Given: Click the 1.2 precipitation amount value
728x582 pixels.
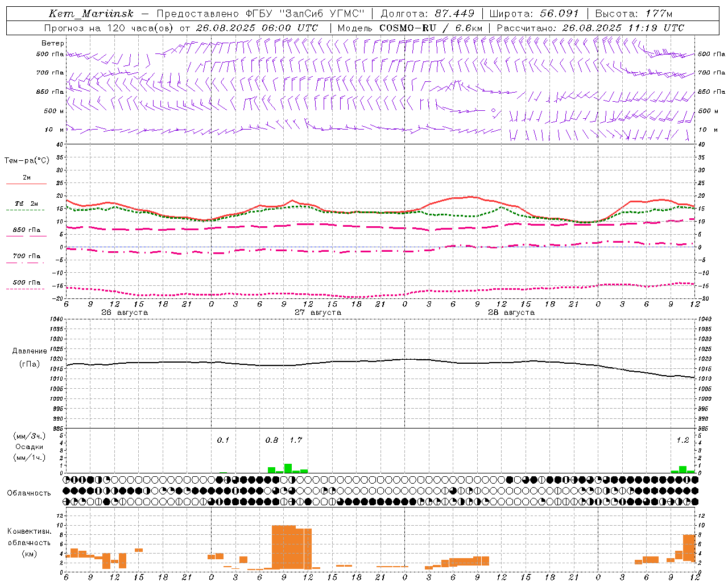Looking at the screenshot, I should point(682,440).
